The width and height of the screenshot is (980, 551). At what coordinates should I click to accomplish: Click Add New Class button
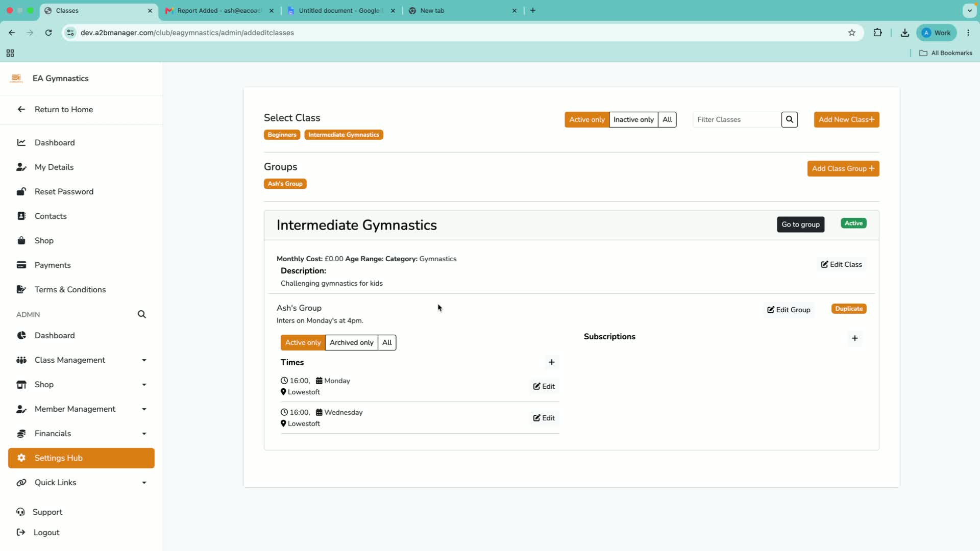pyautogui.click(x=846, y=119)
